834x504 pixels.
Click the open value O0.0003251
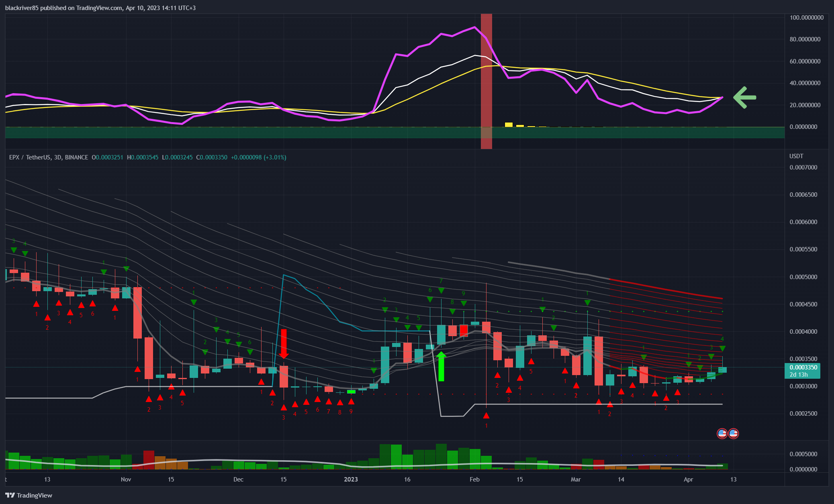point(107,157)
